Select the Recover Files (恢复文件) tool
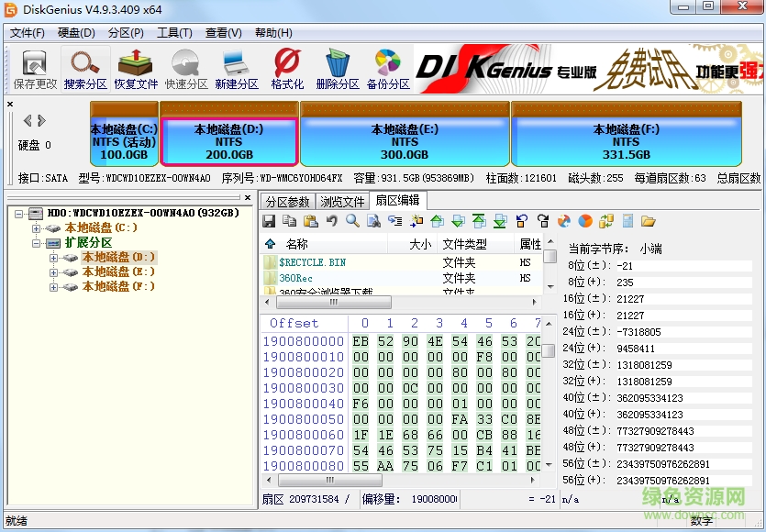This screenshot has height=532, width=766. point(134,64)
